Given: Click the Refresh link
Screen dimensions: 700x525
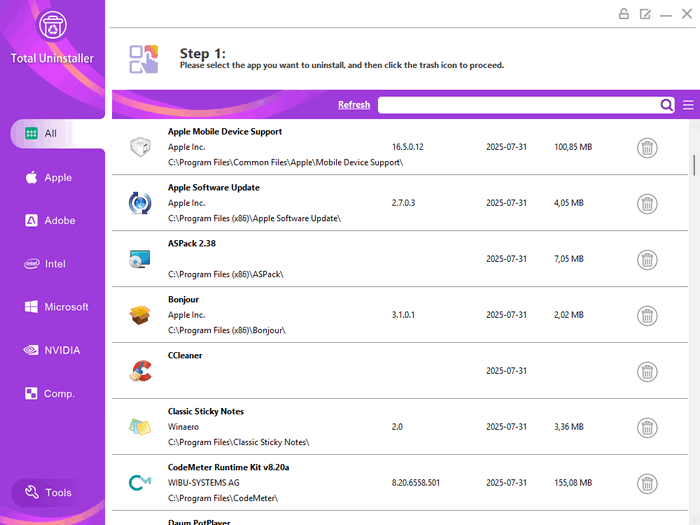Looking at the screenshot, I should 354,105.
